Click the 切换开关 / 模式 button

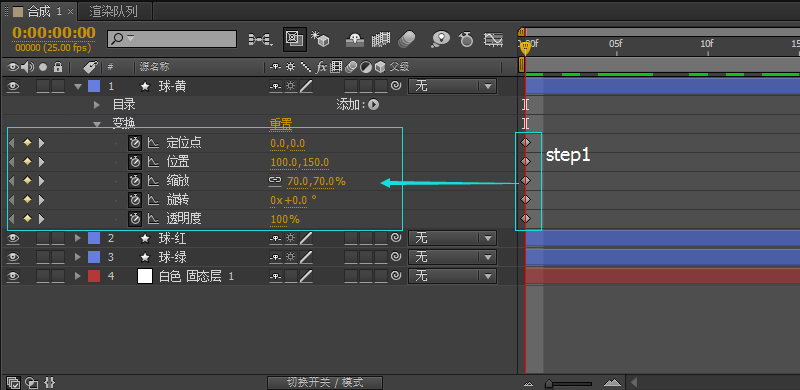click(x=324, y=382)
